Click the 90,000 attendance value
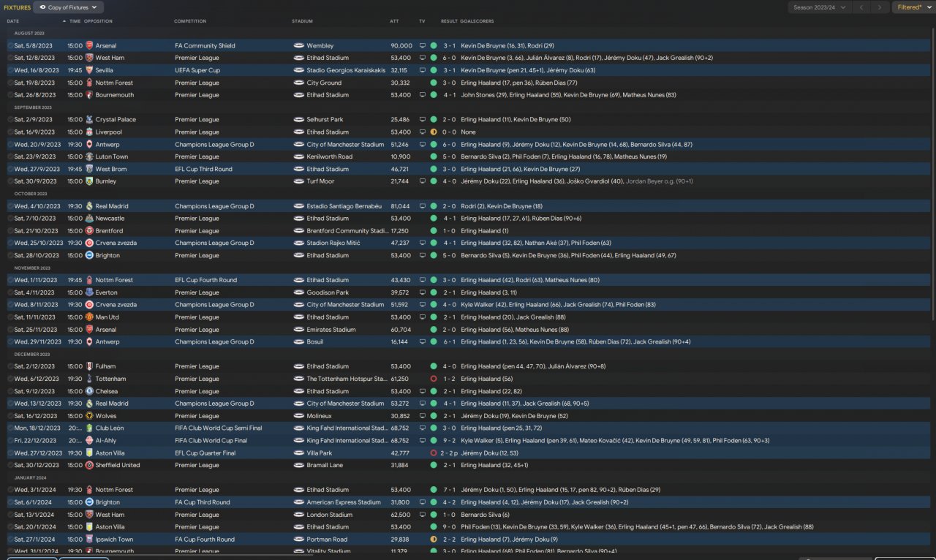The height and width of the screenshot is (560, 936). tap(401, 45)
